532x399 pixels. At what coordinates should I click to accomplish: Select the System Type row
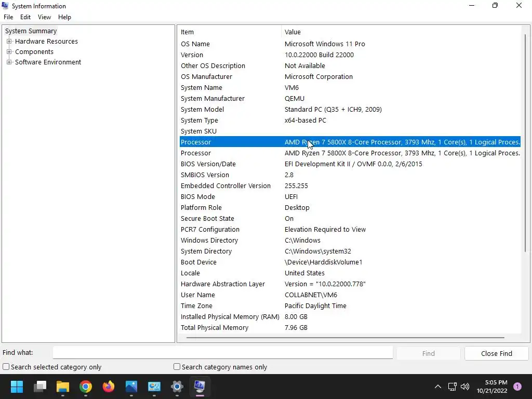click(350, 120)
